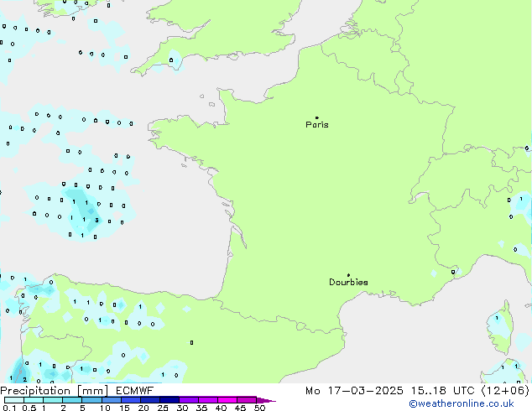Click the '3' precipitation value in the Atlantic
Screen dimensions: 532x411
click(x=96, y=221)
